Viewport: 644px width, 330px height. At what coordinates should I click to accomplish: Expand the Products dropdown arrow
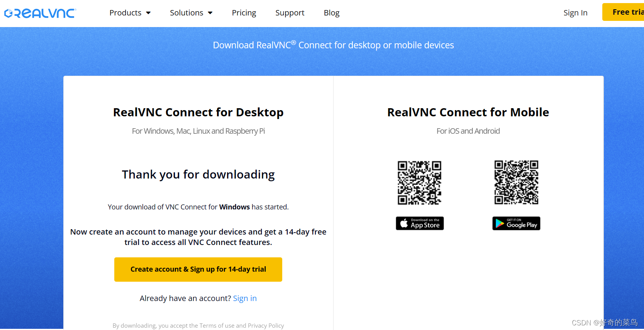point(148,13)
